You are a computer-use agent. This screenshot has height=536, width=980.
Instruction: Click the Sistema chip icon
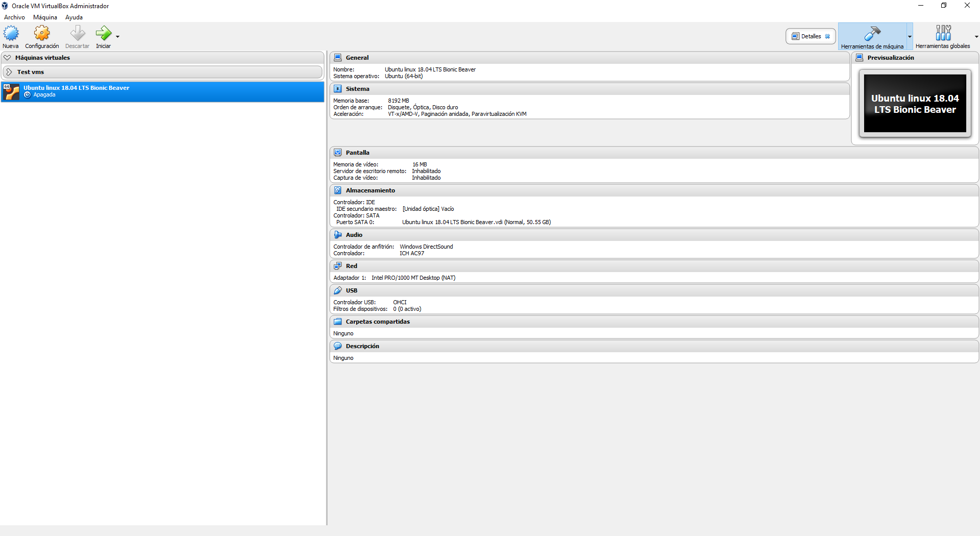[337, 89]
